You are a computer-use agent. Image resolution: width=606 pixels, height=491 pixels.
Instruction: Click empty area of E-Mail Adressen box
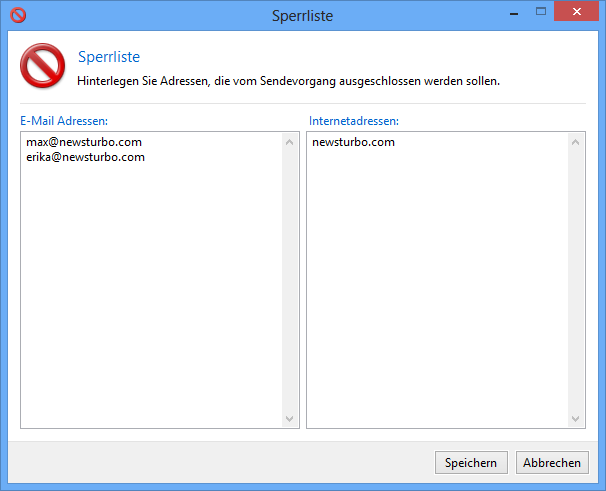150,300
